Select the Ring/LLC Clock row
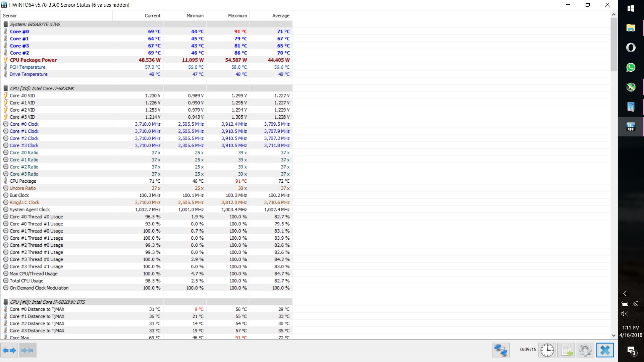Viewport: 644px width, 362px height. 146,202
